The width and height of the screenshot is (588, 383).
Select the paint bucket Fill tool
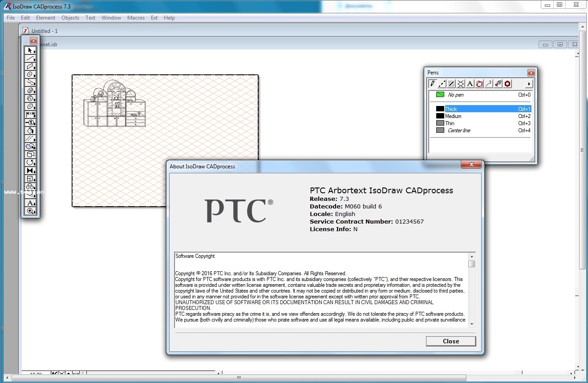[x=30, y=130]
